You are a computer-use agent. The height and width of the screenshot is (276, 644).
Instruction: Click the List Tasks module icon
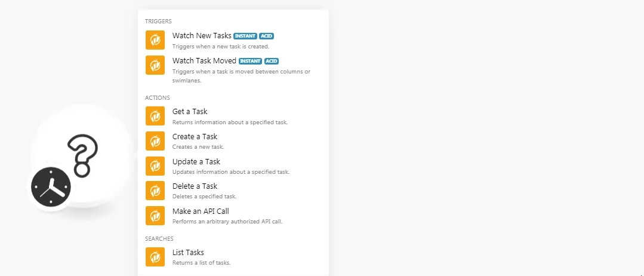click(x=155, y=257)
